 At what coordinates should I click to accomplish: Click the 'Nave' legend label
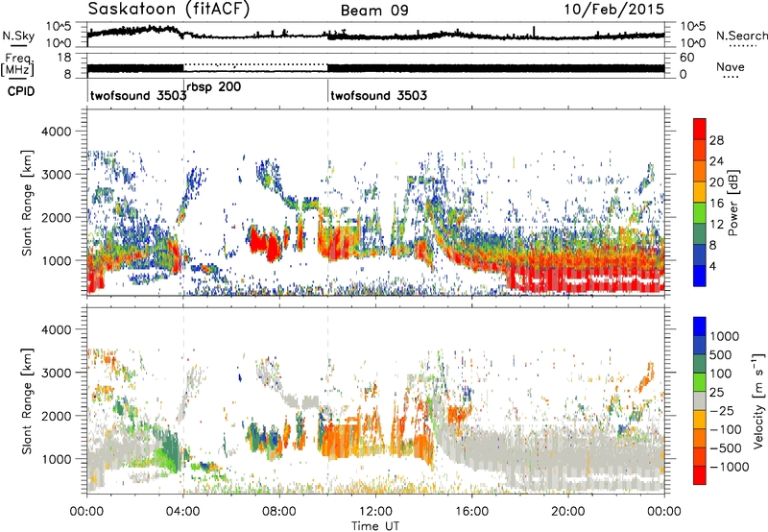(731, 66)
